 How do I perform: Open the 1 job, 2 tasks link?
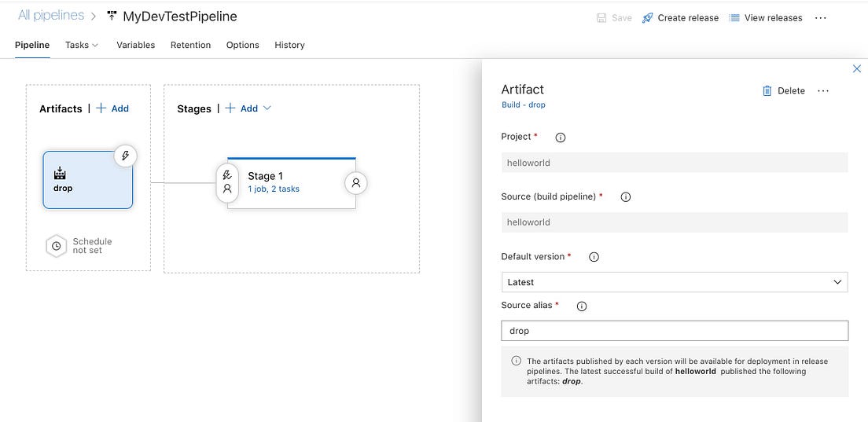point(274,189)
